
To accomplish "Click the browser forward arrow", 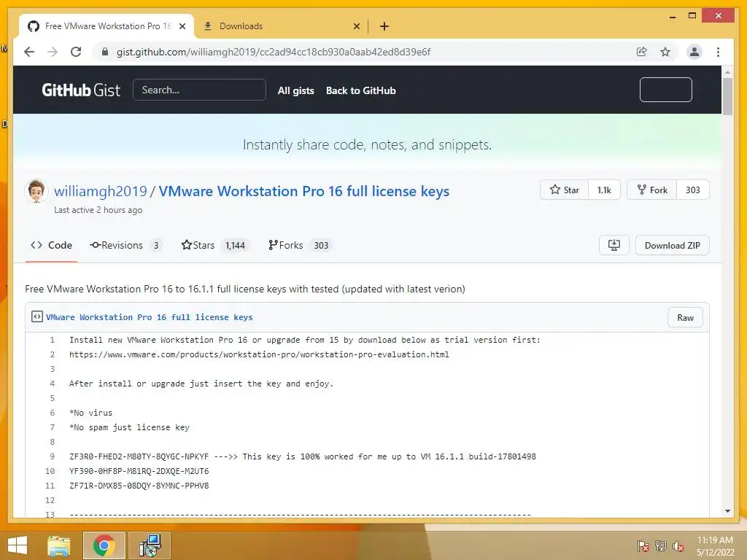I will click(53, 52).
